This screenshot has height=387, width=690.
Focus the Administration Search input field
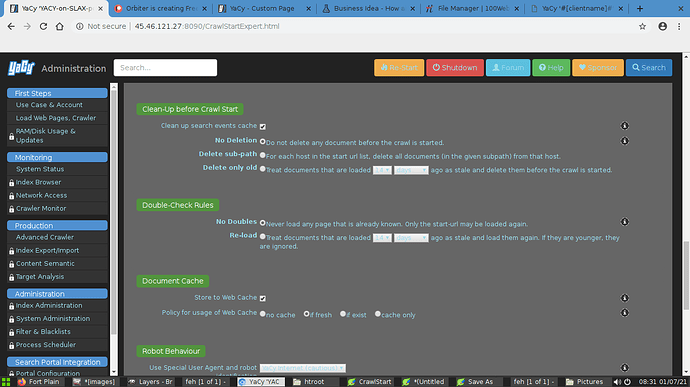click(x=165, y=68)
